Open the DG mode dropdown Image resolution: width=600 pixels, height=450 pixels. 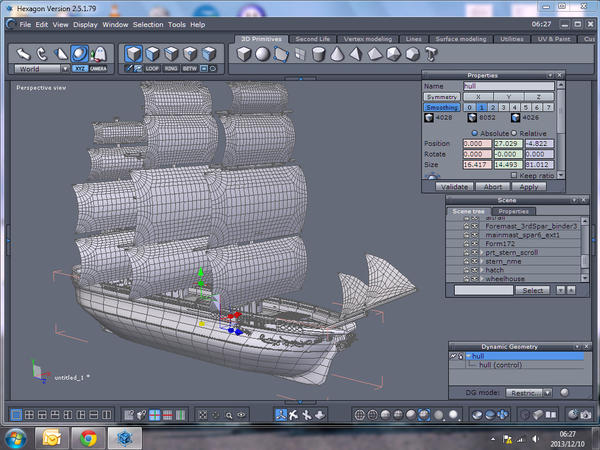[529, 392]
